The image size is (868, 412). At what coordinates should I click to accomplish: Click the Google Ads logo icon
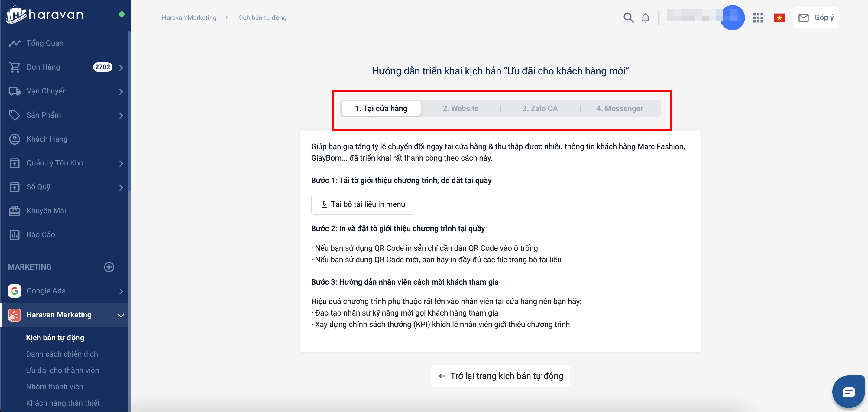pyautogui.click(x=15, y=291)
